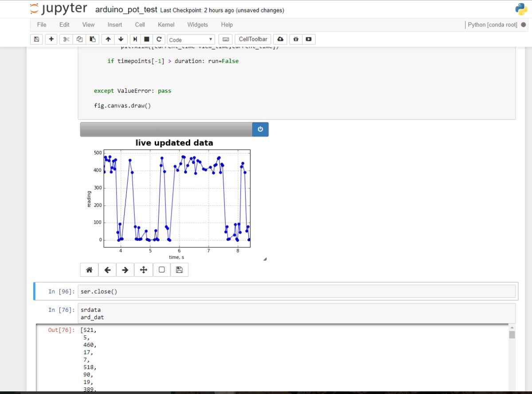
Task: Activate the plot zoom rectangle tool
Action: [x=161, y=270]
